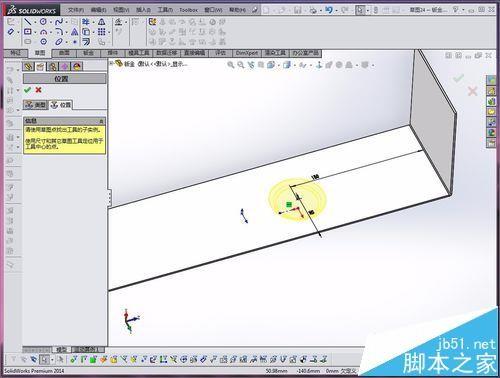Image resolution: width=500 pixels, height=378 pixels.
Task: Switch to the 评估 (Evaluate) ribbon tab
Action: (x=220, y=53)
